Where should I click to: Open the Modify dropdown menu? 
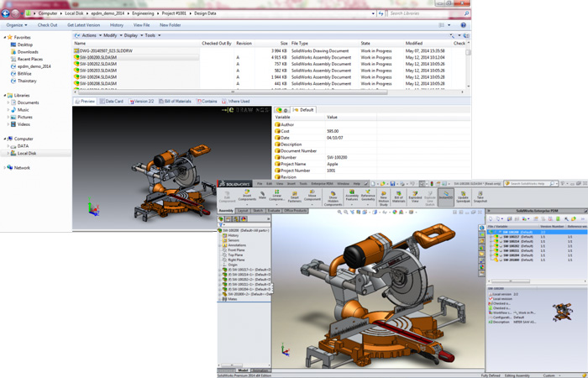[x=113, y=35]
